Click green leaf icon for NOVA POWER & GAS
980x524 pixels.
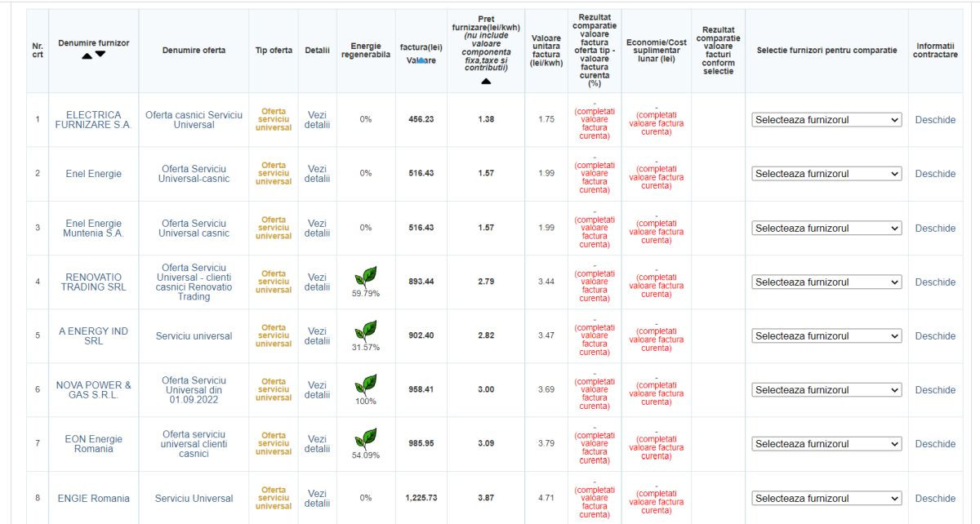365,384
